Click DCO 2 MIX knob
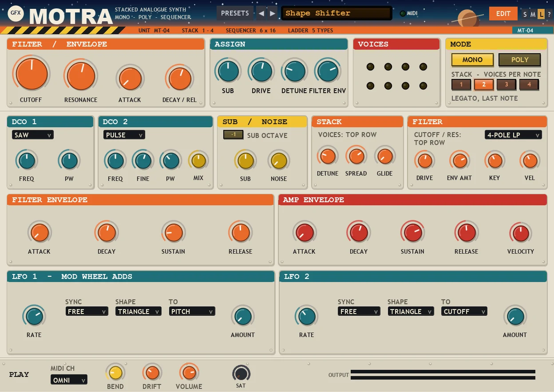Viewport: 554px width, 392px height. pyautogui.click(x=198, y=161)
